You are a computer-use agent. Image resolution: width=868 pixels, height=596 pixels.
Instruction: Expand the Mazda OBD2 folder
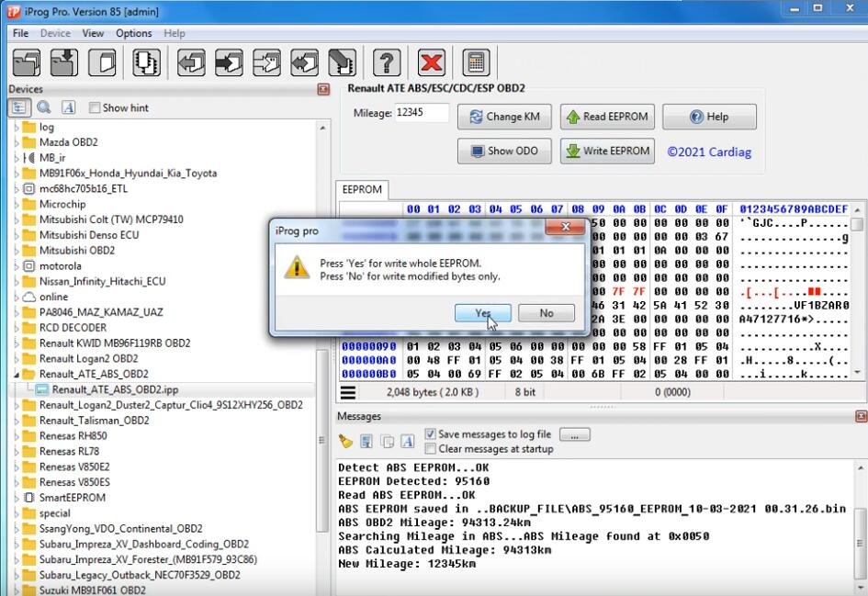click(x=16, y=142)
